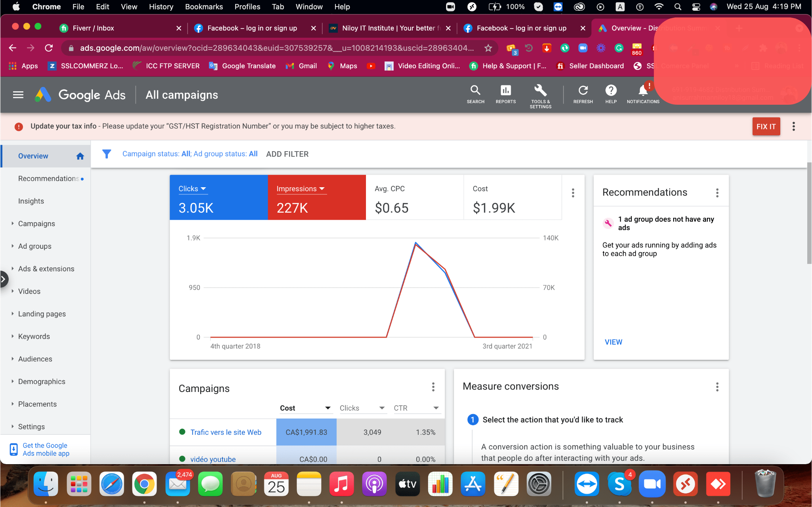Open the Reports icon in header

click(506, 94)
